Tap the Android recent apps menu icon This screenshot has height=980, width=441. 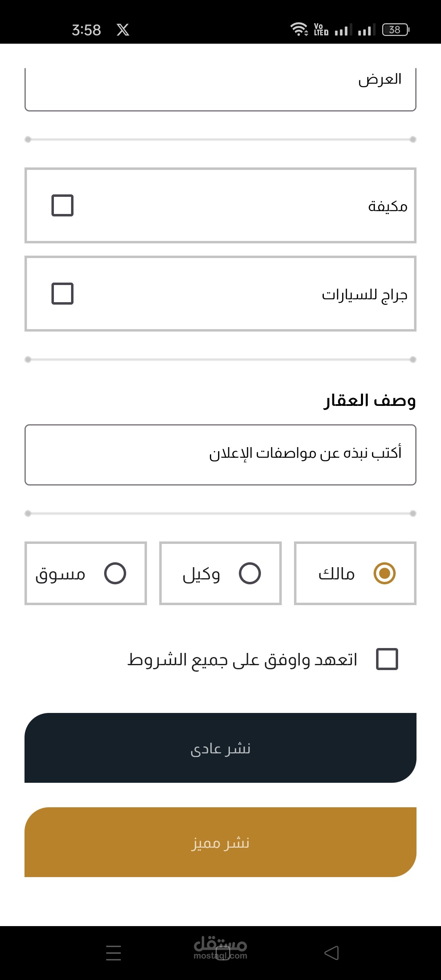click(x=114, y=953)
